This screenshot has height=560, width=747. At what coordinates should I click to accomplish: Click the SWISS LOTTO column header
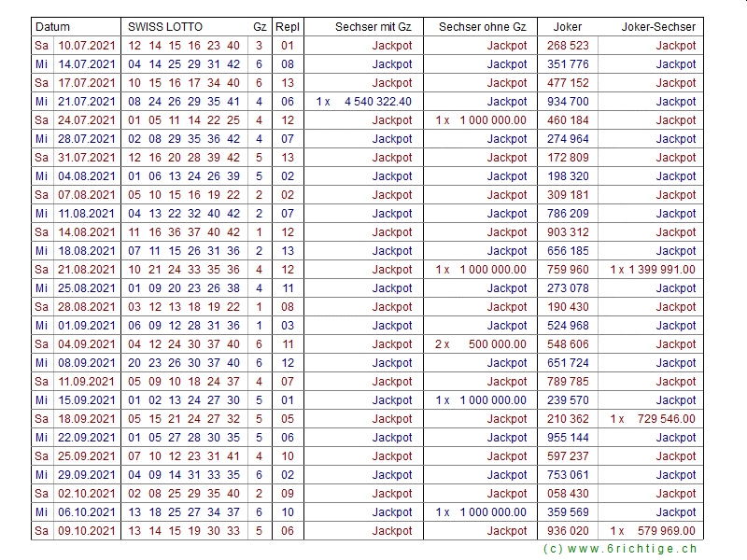[165, 27]
